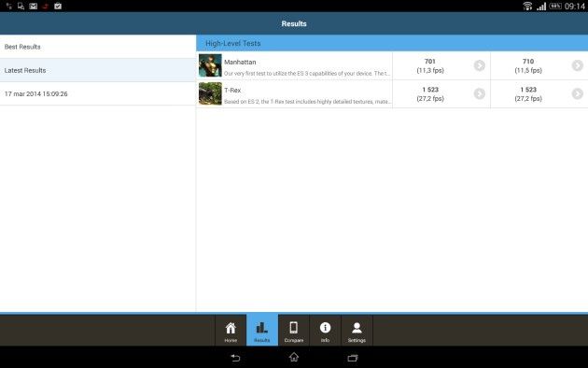Click the T-Rex test thumbnail
This screenshot has width=588, height=368.
pos(210,93)
